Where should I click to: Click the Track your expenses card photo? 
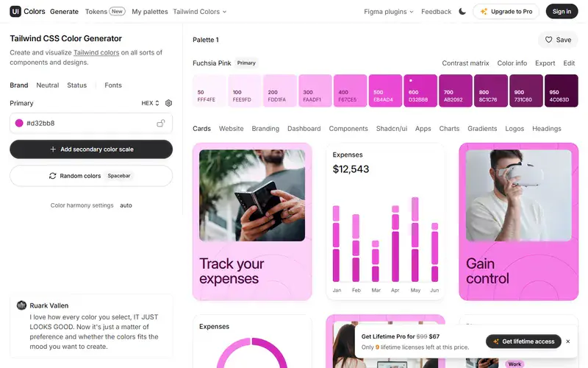click(x=252, y=195)
